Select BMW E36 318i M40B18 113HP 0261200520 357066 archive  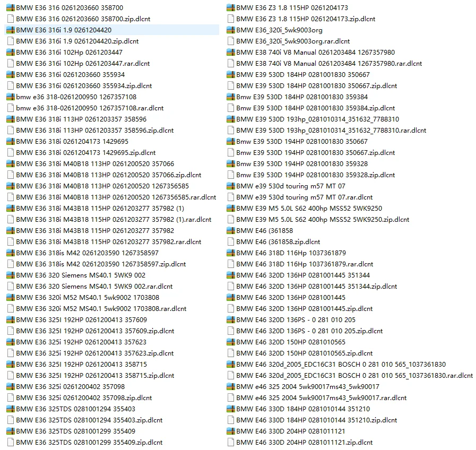click(90, 163)
